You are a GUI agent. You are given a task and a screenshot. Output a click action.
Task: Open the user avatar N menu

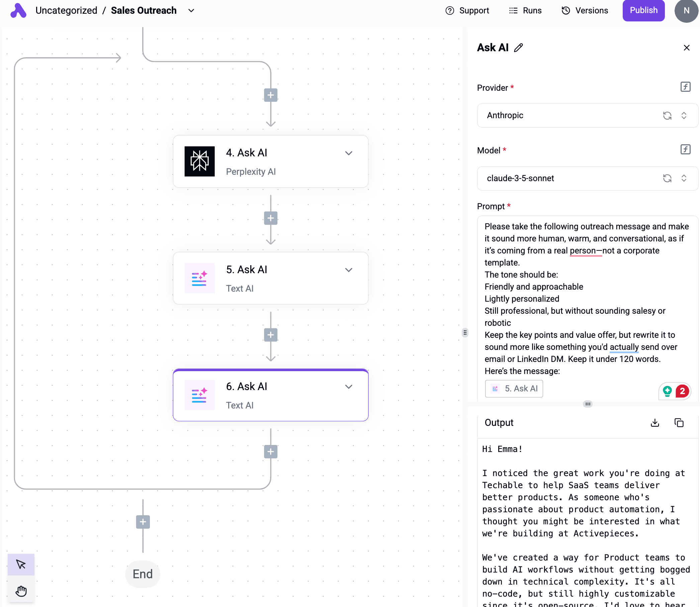click(x=687, y=11)
